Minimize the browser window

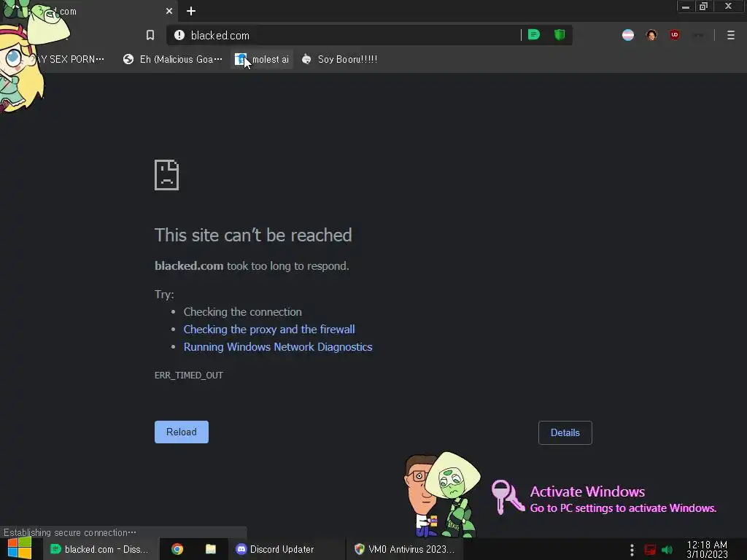[x=686, y=7]
